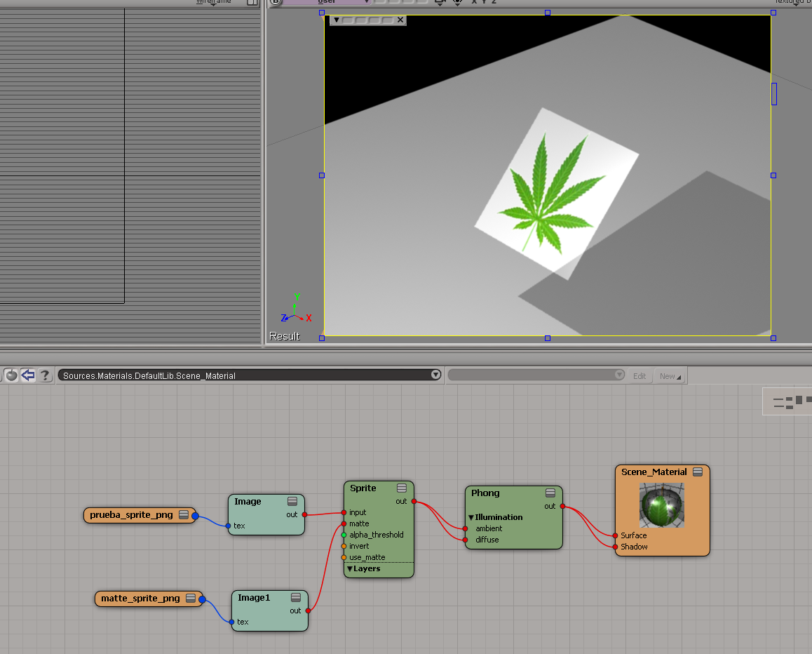The height and width of the screenshot is (654, 812).
Task: Click the refresh apple icon in render tree toolbar
Action: [x=11, y=375]
